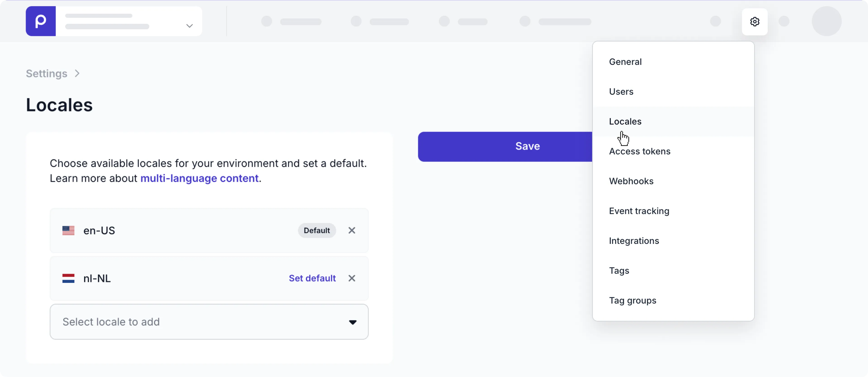
Task: Choose Access tokens menu item
Action: click(x=639, y=151)
